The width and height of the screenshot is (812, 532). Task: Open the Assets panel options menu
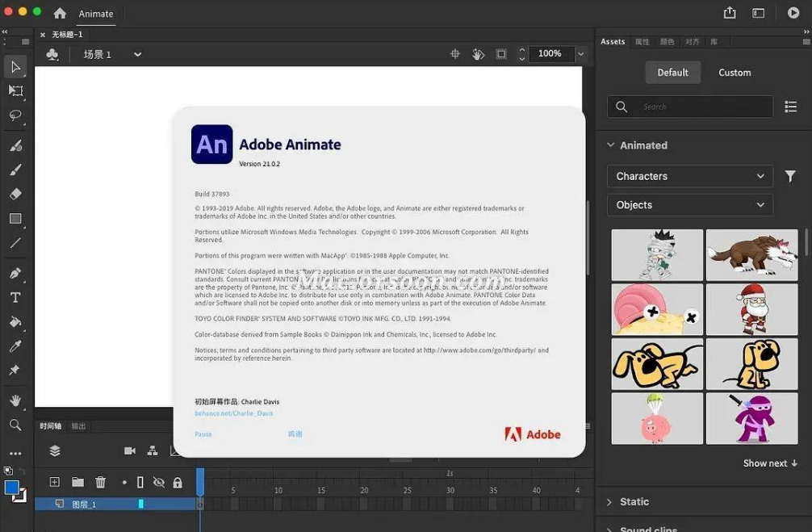(x=806, y=41)
